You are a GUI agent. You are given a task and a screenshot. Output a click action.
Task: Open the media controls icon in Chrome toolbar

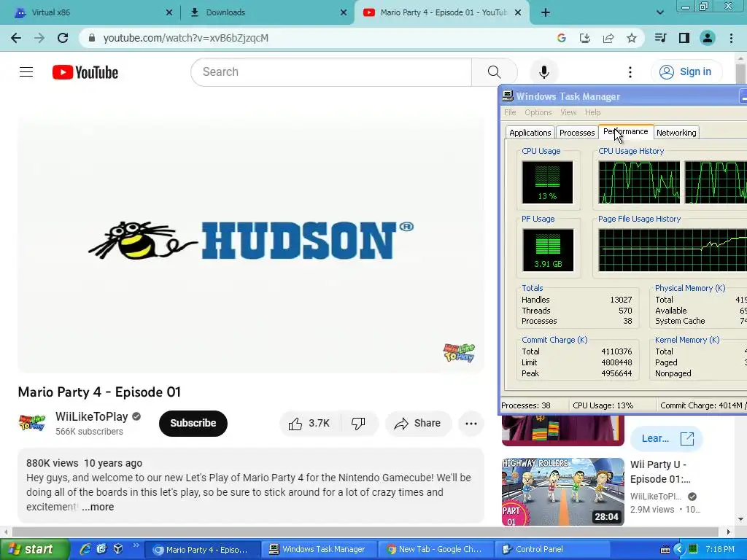[660, 38]
